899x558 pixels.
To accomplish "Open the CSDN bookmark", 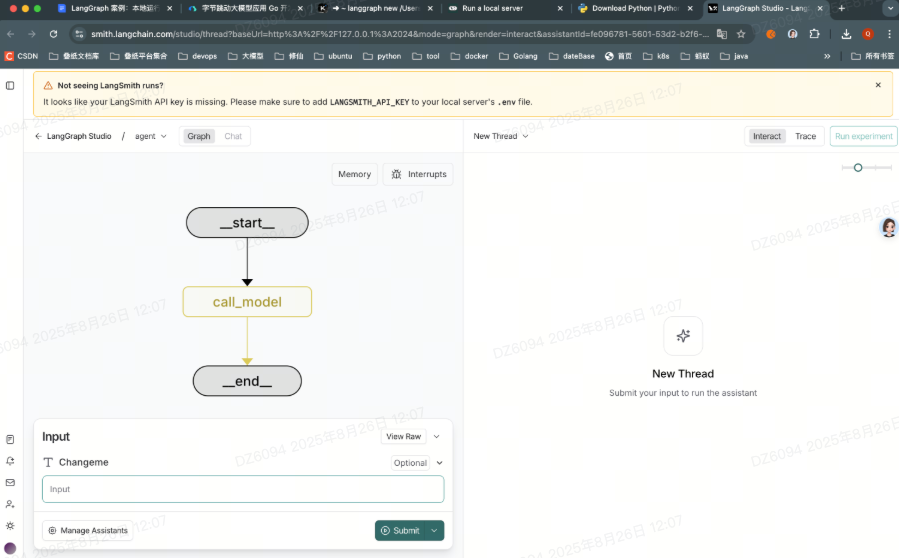I will point(21,56).
